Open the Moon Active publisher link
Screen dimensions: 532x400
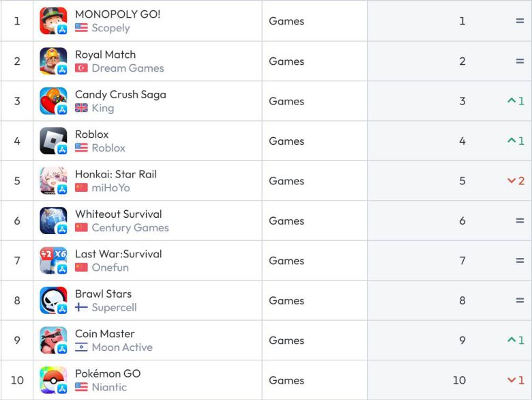click(x=122, y=347)
